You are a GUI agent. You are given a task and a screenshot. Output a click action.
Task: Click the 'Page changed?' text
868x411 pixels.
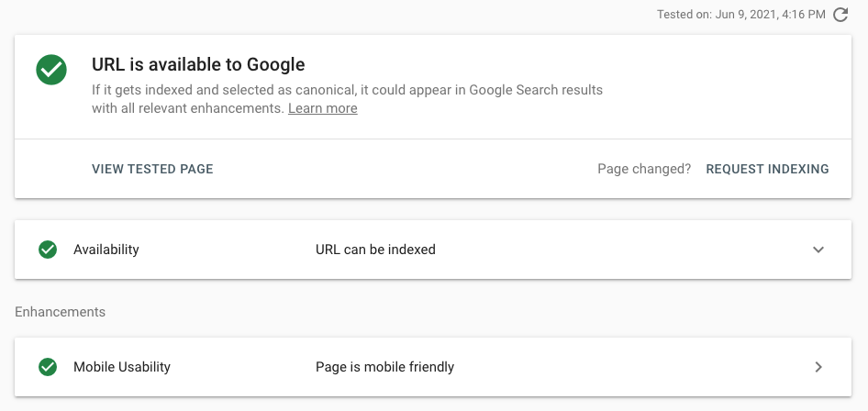click(644, 169)
